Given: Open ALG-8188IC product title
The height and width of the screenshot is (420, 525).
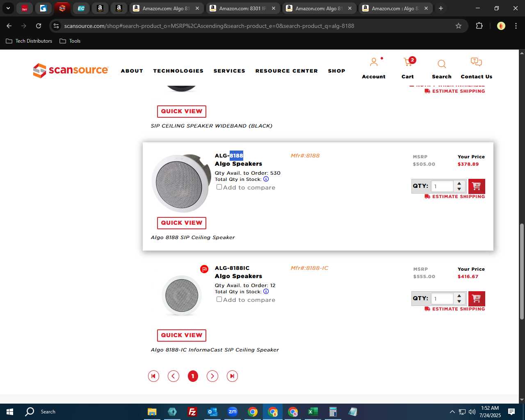Looking at the screenshot, I should pyautogui.click(x=232, y=268).
